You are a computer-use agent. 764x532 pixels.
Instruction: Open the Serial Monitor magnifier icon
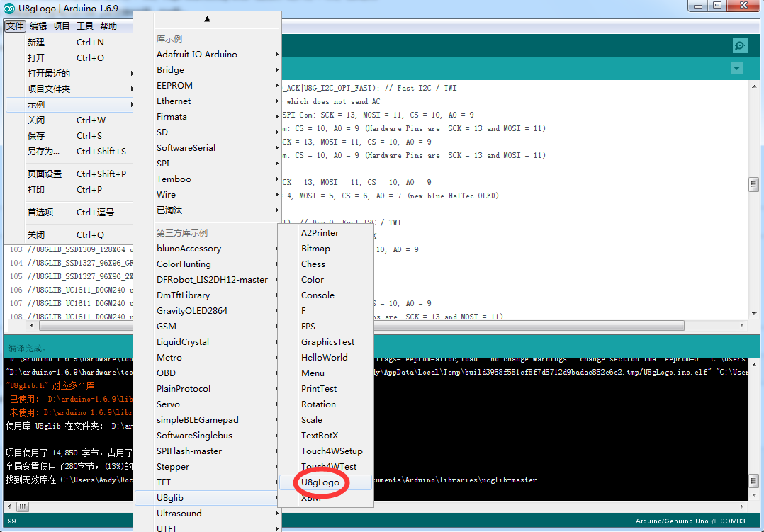click(x=740, y=45)
